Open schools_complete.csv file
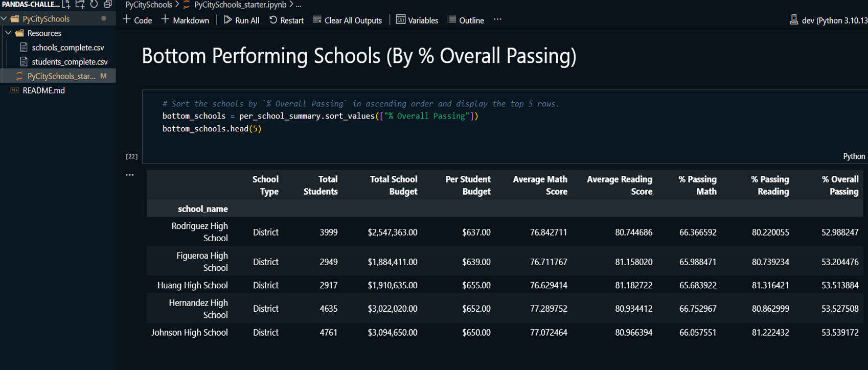 click(x=67, y=48)
